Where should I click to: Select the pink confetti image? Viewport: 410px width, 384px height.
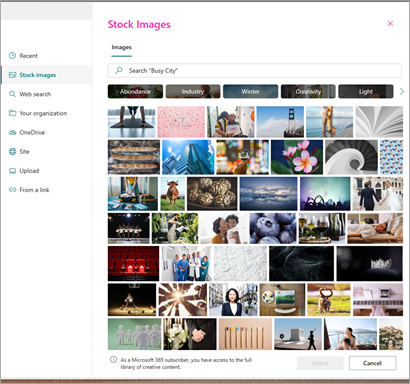tap(181, 122)
